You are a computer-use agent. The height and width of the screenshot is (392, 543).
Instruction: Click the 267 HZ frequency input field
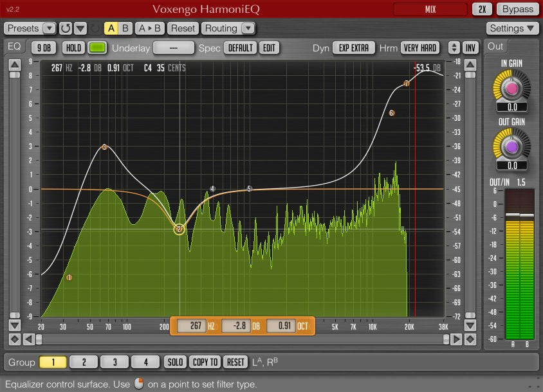192,326
